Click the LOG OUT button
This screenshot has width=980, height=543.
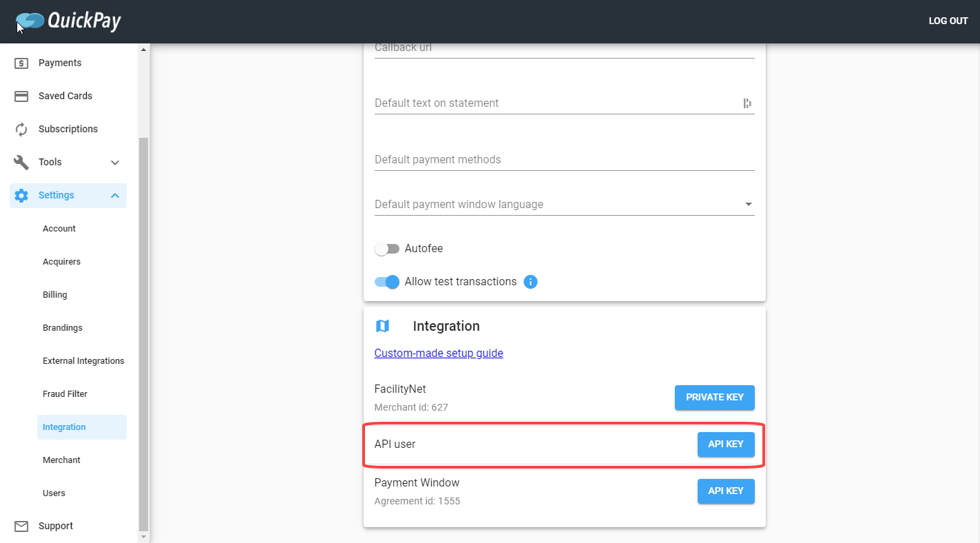(x=948, y=21)
